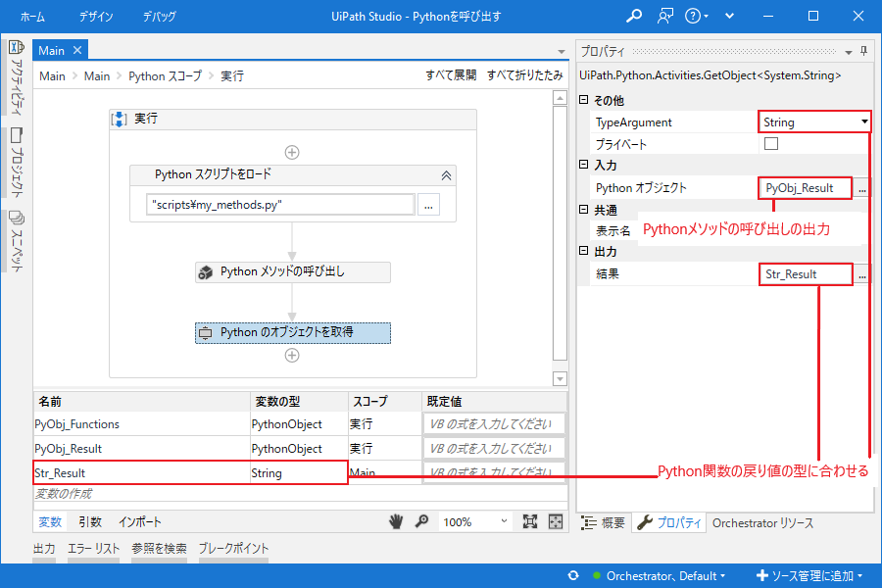
Task: Open ソース管理に追加 menu
Action: (809, 575)
